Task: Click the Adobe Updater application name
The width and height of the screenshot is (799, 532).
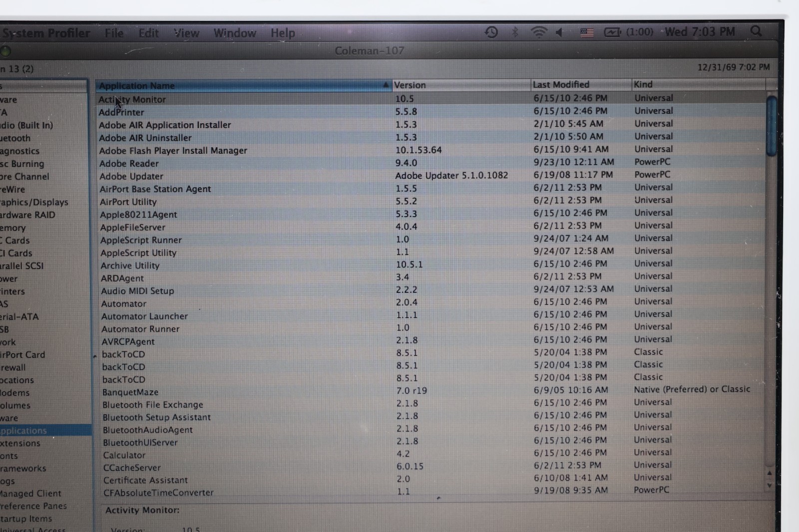Action: tap(131, 176)
